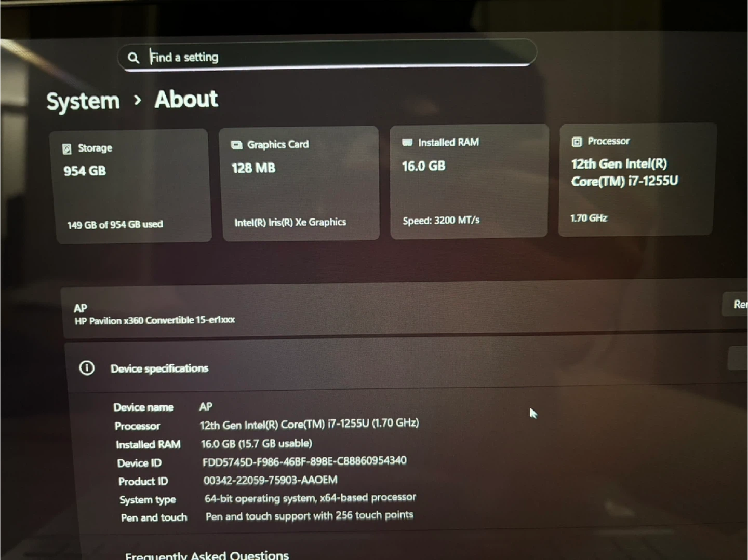748x560 pixels.
Task: Click the breadcrumb chevron after System
Action: tap(137, 100)
